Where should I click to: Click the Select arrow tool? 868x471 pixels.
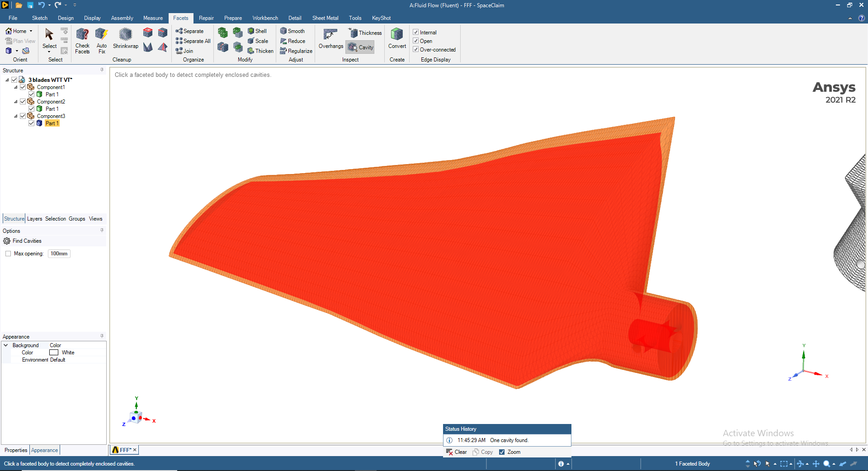tap(49, 34)
